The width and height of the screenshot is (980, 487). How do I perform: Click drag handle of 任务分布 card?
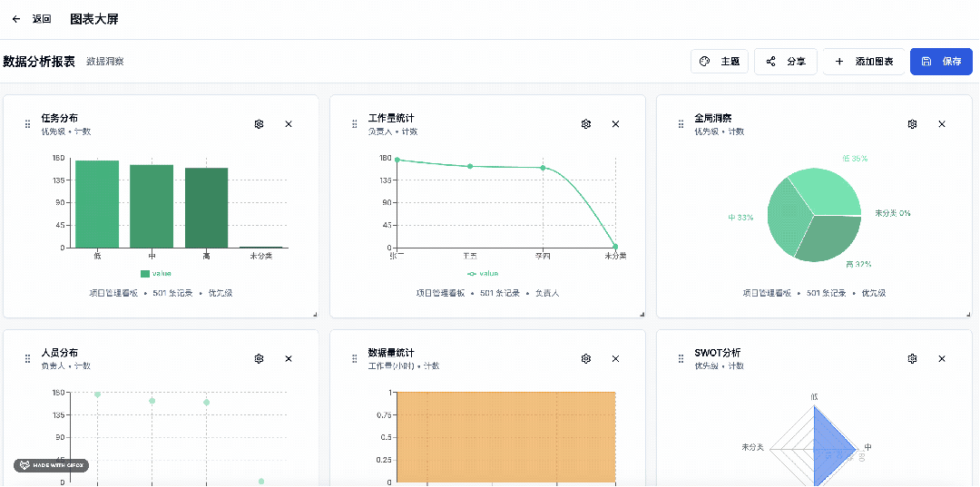click(28, 124)
